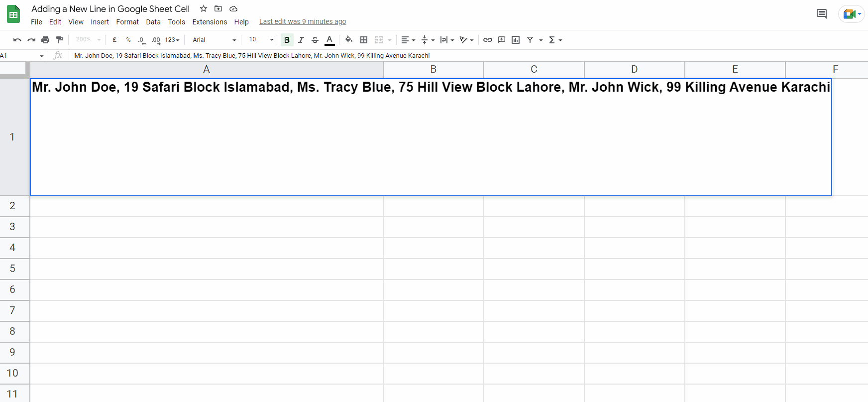This screenshot has height=402, width=868.
Task: Select the Paint format tool
Action: [x=60, y=40]
